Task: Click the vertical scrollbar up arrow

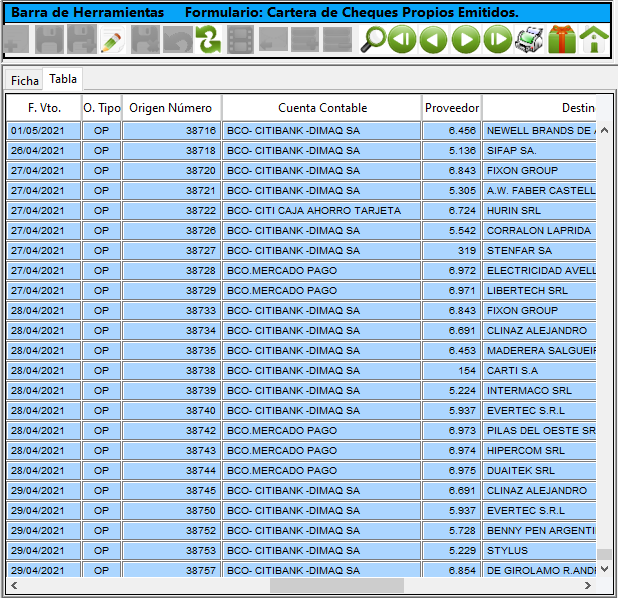Action: pos(604,130)
